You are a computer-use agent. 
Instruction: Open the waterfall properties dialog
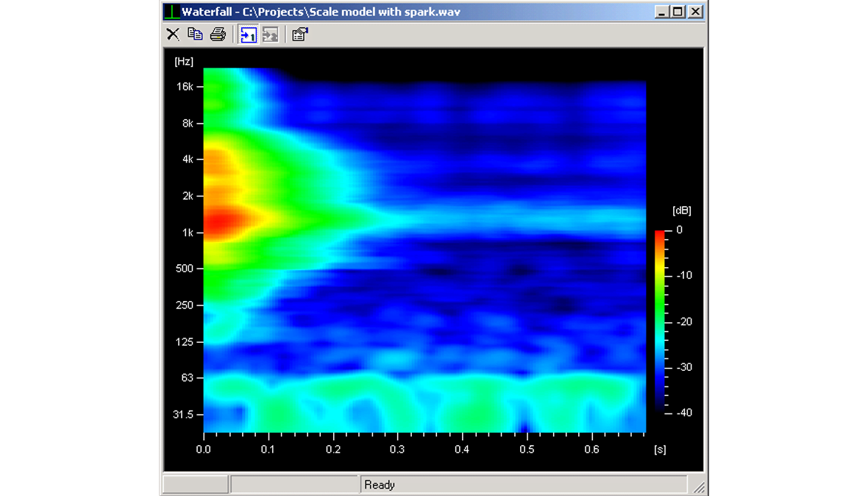point(299,34)
